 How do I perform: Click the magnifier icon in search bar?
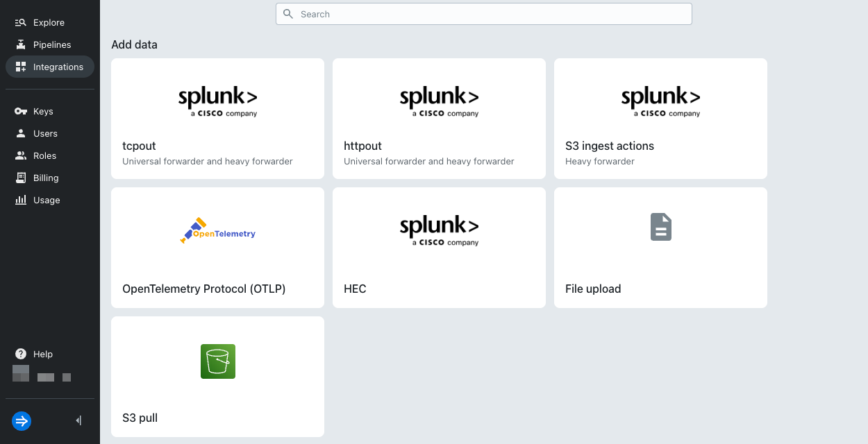[x=288, y=14]
